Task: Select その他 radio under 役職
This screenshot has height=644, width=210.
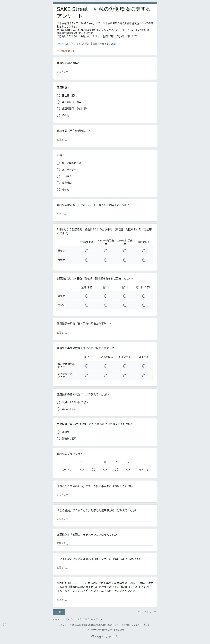Action: 58,190
